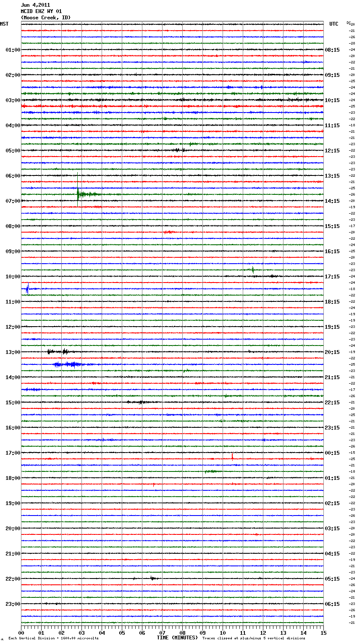Click the MST time zone label

4,24
